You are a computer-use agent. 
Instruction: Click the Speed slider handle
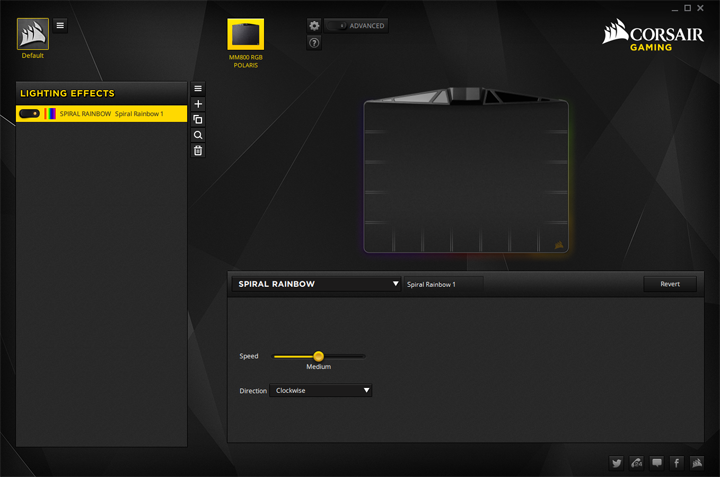[318, 356]
